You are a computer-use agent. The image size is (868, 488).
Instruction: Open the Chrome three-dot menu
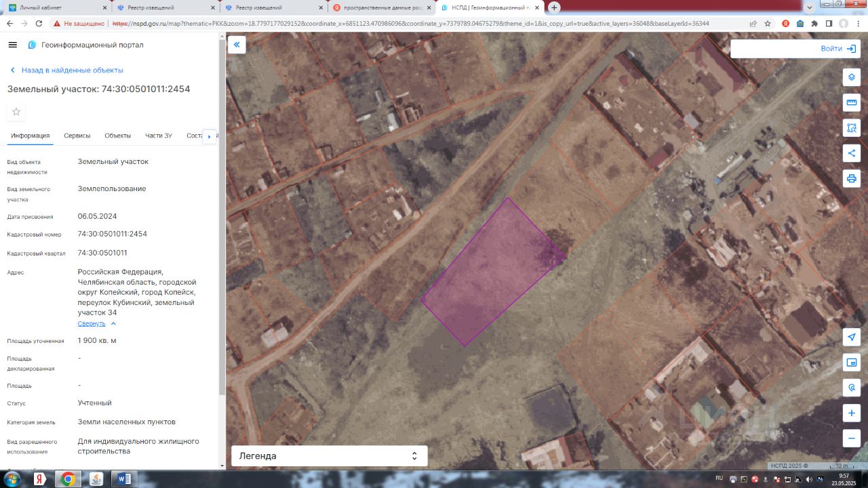point(859,23)
